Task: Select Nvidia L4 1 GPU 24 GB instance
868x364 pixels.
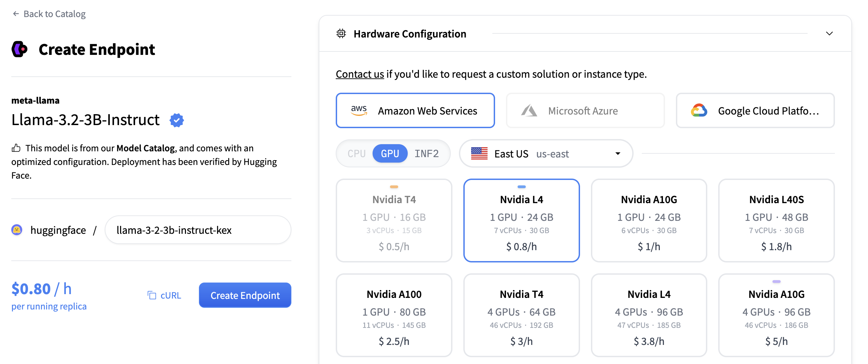Action: (522, 221)
